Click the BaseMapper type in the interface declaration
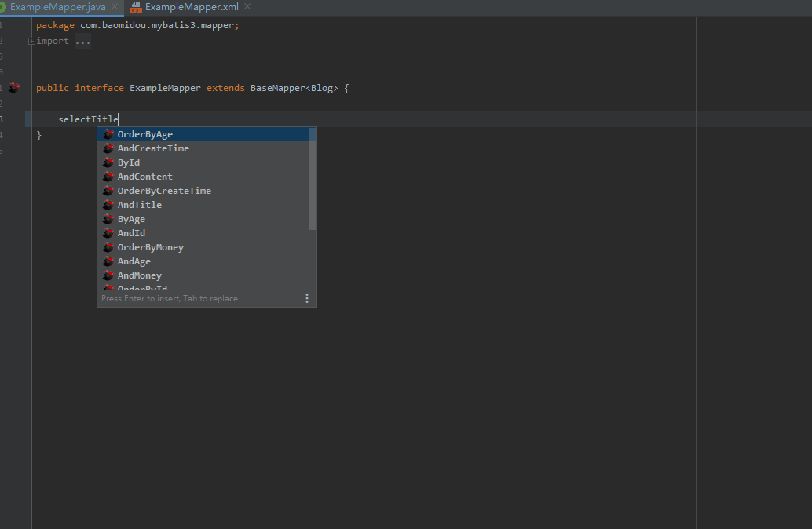The width and height of the screenshot is (812, 529). point(277,88)
